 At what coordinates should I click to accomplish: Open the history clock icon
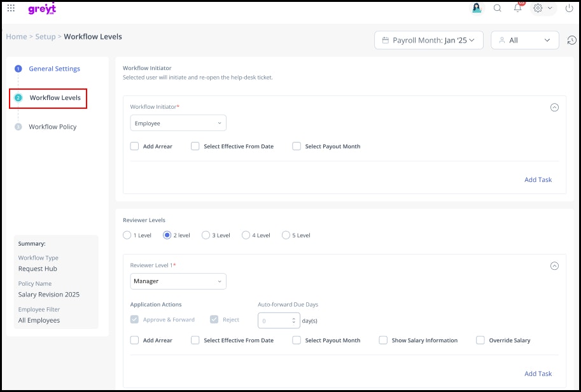[571, 40]
